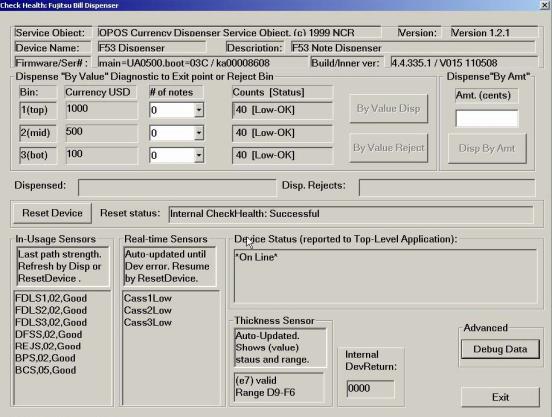Click the 1(top) bin label
The image size is (552, 417).
[38, 110]
